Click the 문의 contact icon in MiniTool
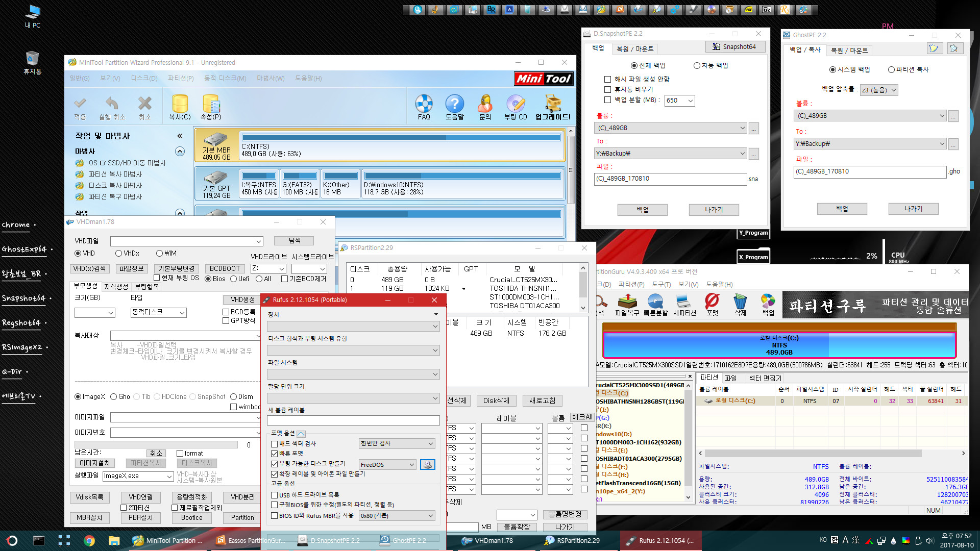The width and height of the screenshot is (980, 551). pyautogui.click(x=485, y=104)
